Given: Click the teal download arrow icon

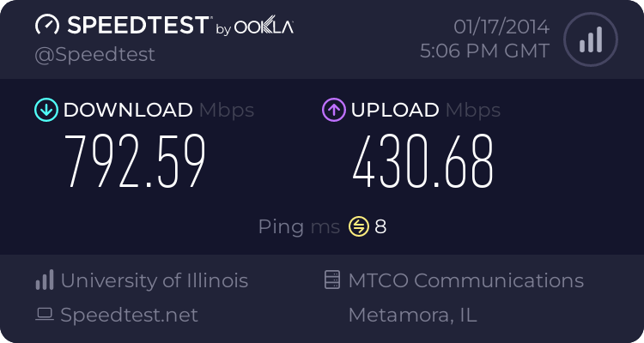Looking at the screenshot, I should pos(46,110).
